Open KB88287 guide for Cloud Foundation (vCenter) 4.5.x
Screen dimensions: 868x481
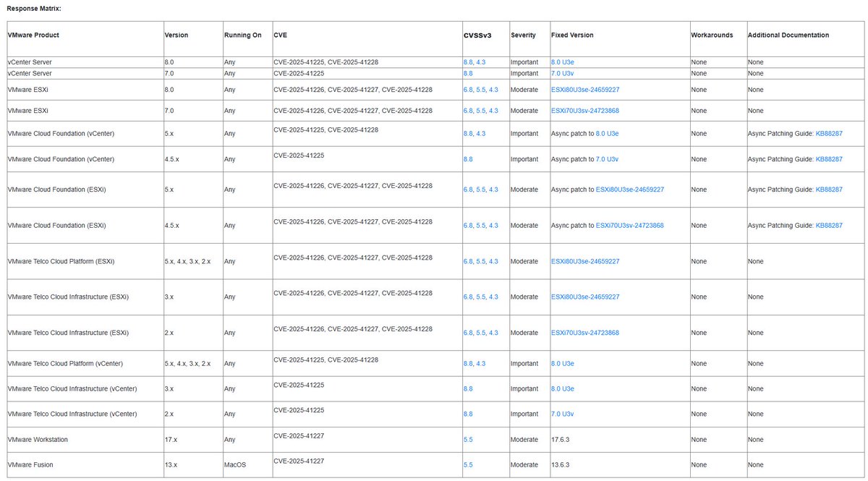pos(829,159)
